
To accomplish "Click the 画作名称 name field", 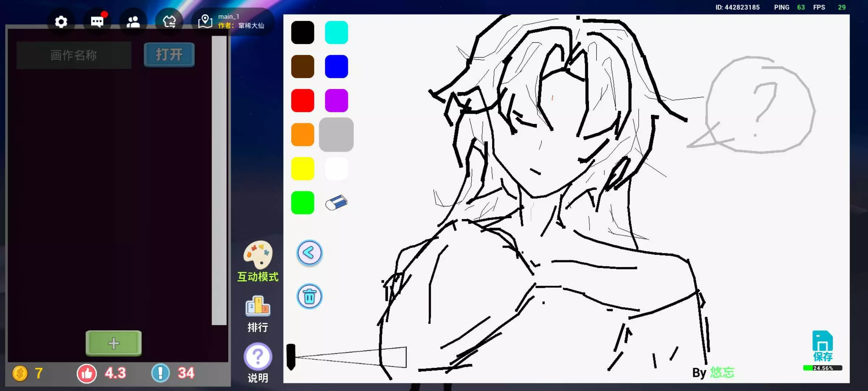I will click(x=74, y=55).
